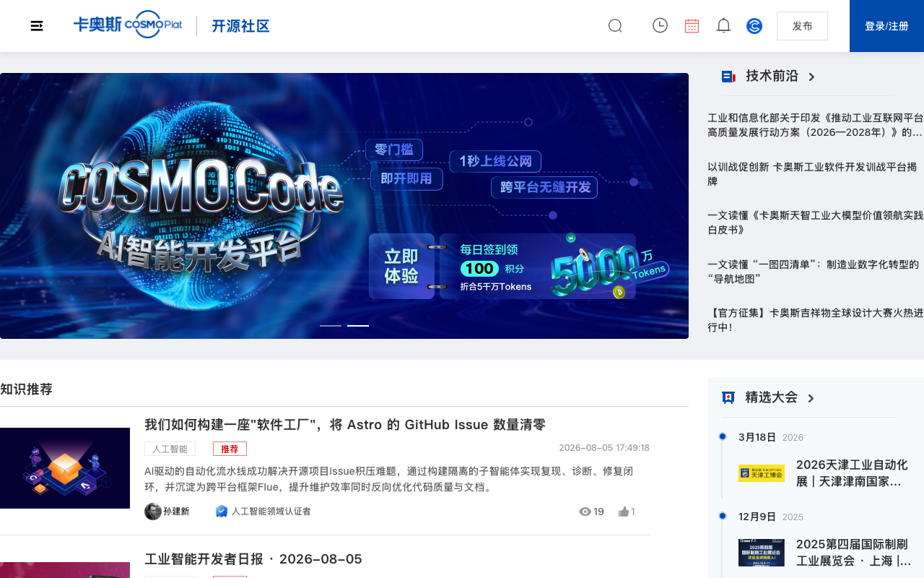Open the 2025第四届国际制刷工业展览会 event
The width and height of the screenshot is (924, 578).
tap(853, 553)
